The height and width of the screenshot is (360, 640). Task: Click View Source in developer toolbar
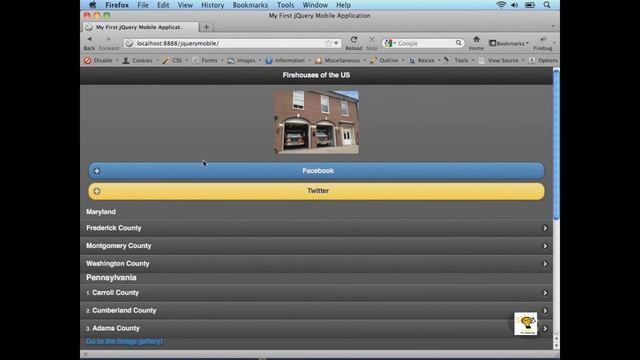tap(501, 60)
